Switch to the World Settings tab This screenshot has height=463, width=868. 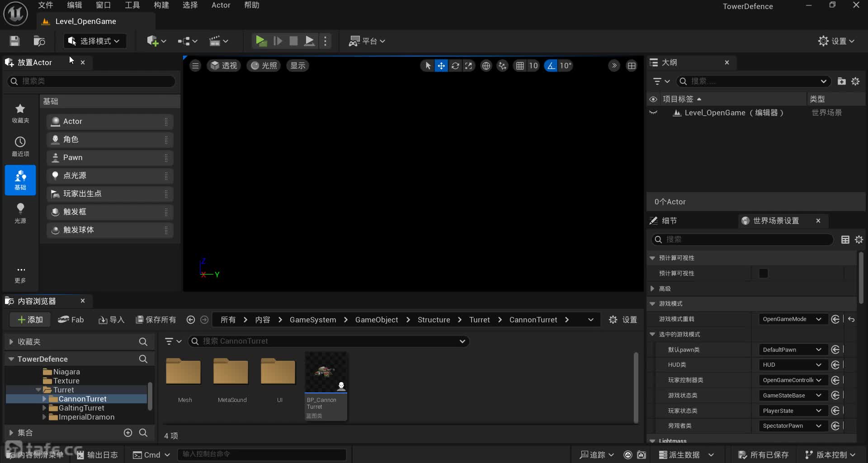[x=776, y=221]
